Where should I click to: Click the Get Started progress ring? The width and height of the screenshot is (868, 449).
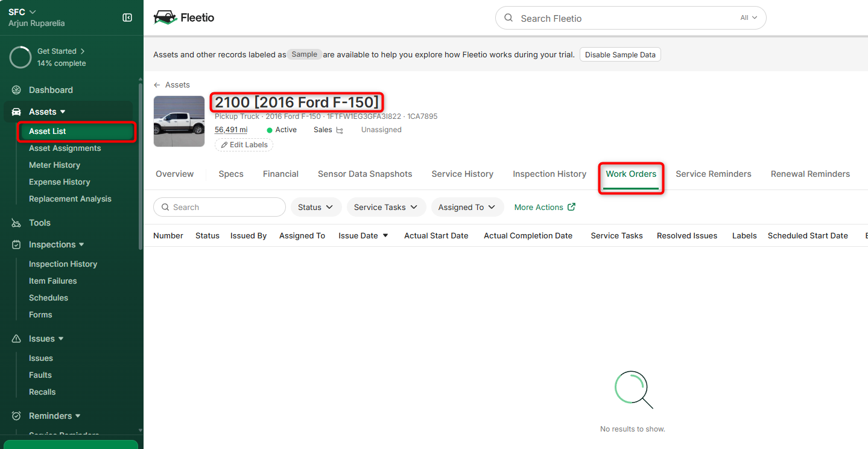click(21, 57)
